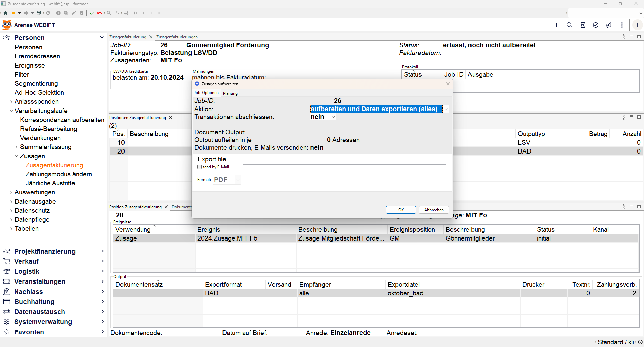Switch to the Planung tab
Image resolution: width=644 pixels, height=347 pixels.
pyautogui.click(x=230, y=93)
